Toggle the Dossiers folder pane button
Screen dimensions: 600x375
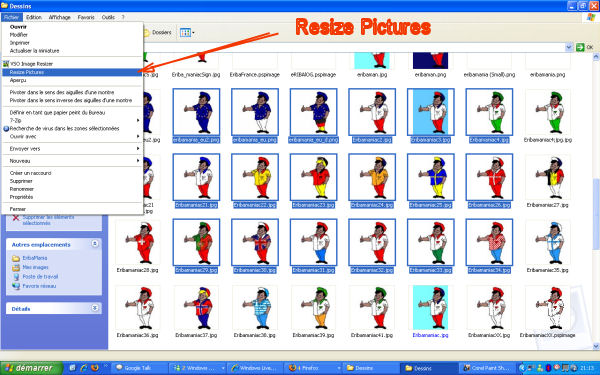click(158, 33)
